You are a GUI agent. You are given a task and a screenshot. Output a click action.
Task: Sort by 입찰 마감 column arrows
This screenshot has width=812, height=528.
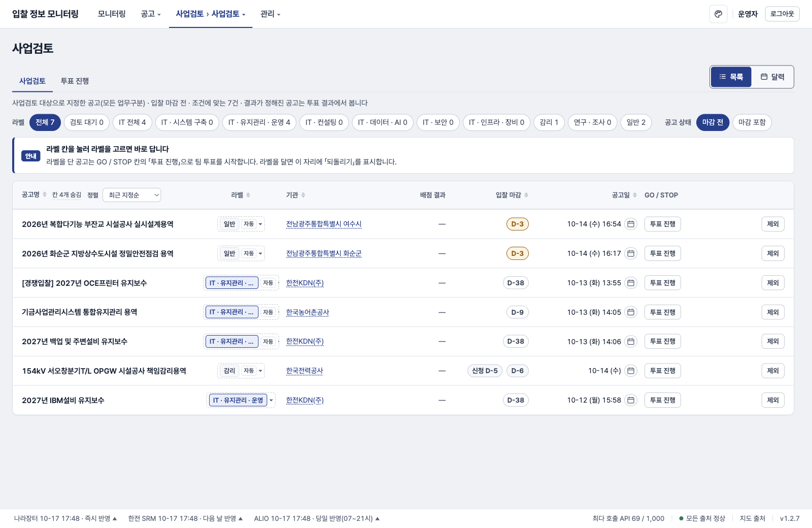(526, 195)
